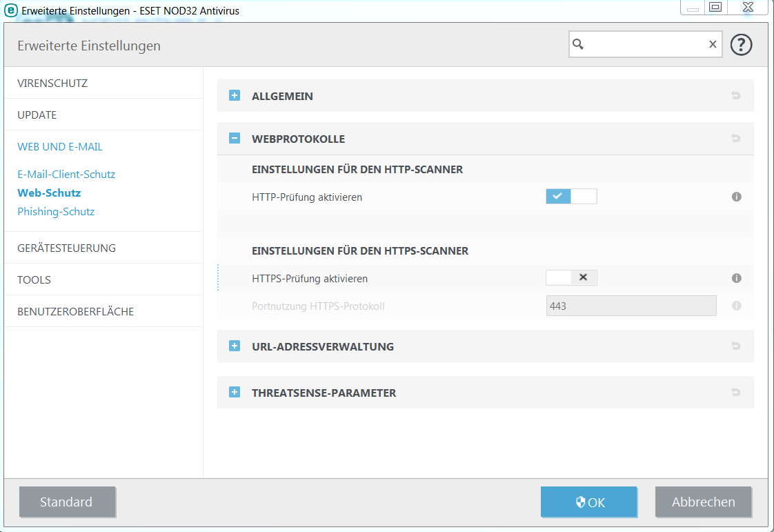This screenshot has width=774, height=532.
Task: Reset Webprotokolle section with revert arrow
Action: pos(735,139)
